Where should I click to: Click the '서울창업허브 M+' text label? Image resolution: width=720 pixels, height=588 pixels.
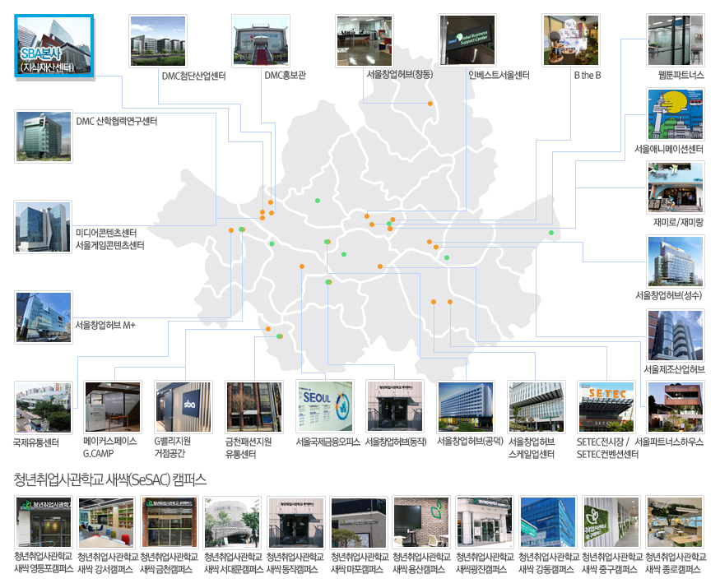click(105, 325)
